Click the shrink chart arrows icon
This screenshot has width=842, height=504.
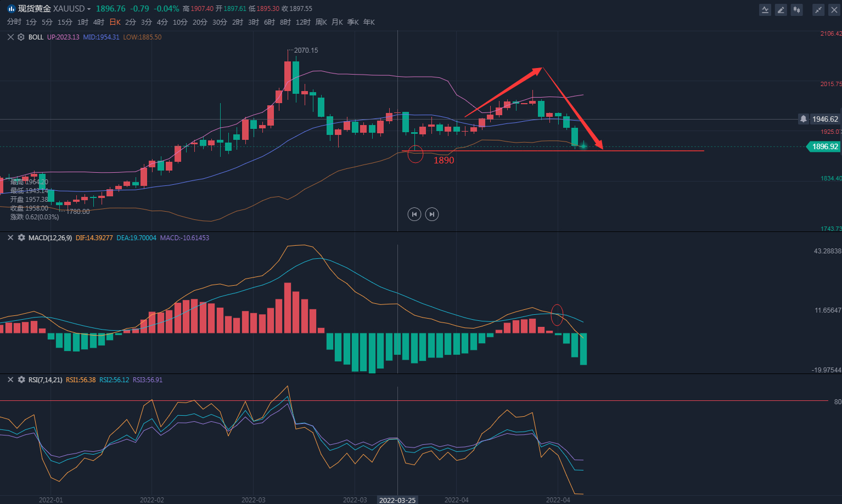coord(818,9)
